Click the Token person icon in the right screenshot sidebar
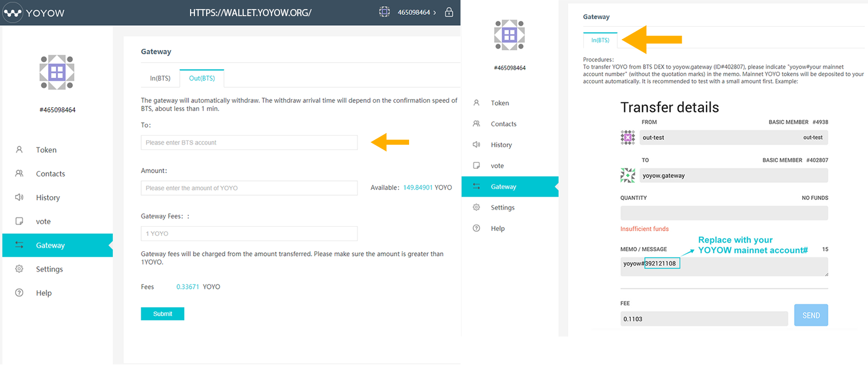Screen dimensions: 868x366 pyautogui.click(x=476, y=103)
